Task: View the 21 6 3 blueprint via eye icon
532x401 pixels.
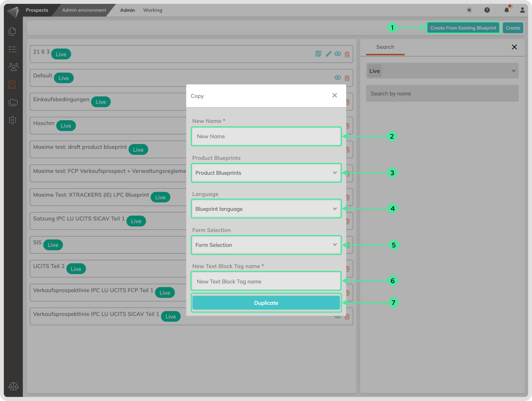Action: 338,54
